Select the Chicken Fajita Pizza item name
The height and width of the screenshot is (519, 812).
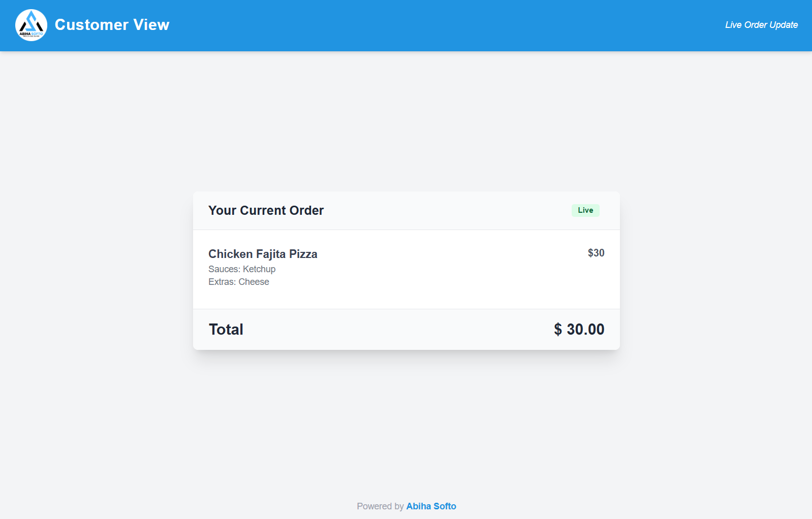pos(263,254)
